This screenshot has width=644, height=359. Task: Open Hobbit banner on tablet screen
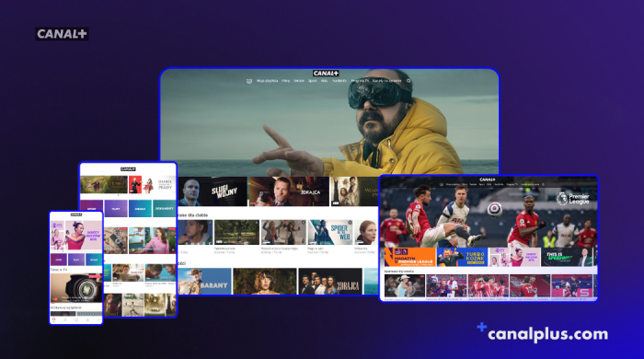pyautogui.click(x=104, y=184)
